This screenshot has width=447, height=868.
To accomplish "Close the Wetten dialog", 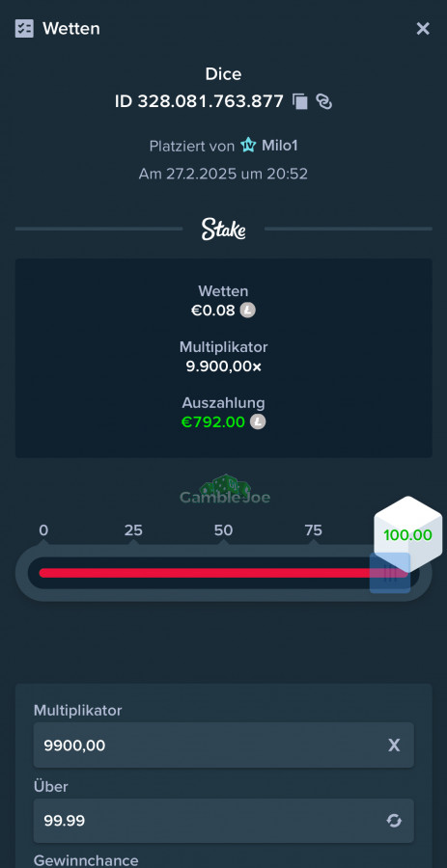I will pyautogui.click(x=423, y=29).
